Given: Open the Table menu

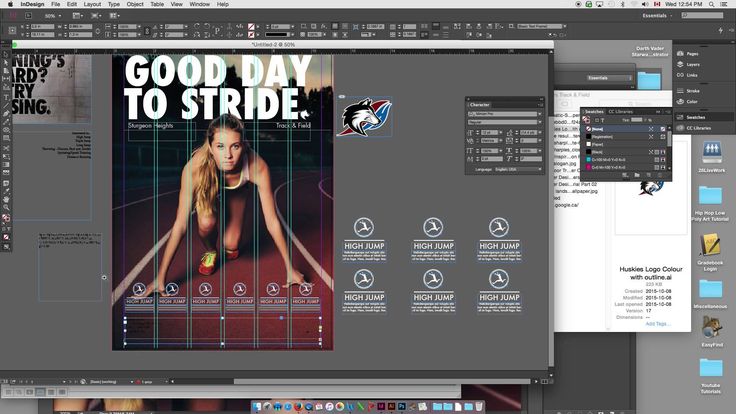Looking at the screenshot, I should pyautogui.click(x=157, y=4).
